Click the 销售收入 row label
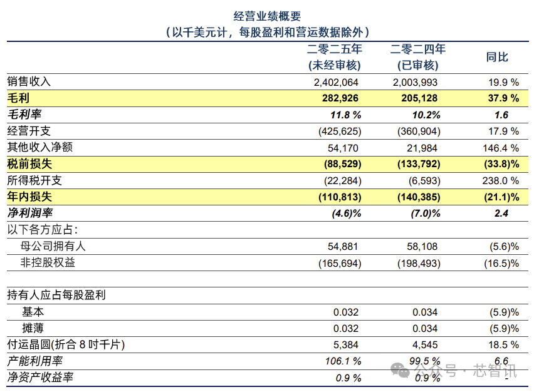 (x=29, y=82)
